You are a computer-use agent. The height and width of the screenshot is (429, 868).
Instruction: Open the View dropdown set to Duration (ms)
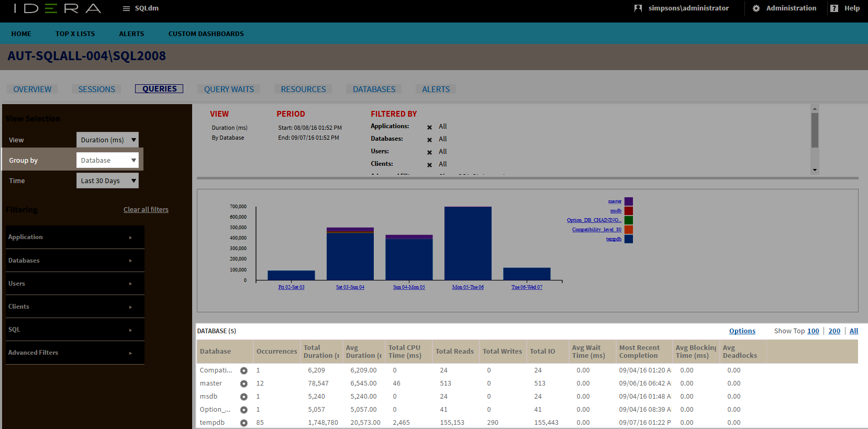click(107, 140)
